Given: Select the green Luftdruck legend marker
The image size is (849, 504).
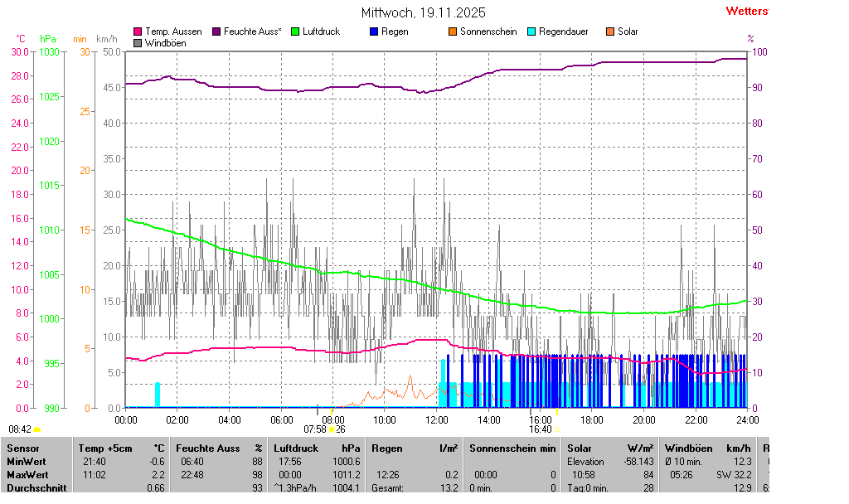Looking at the screenshot, I should point(295,31).
